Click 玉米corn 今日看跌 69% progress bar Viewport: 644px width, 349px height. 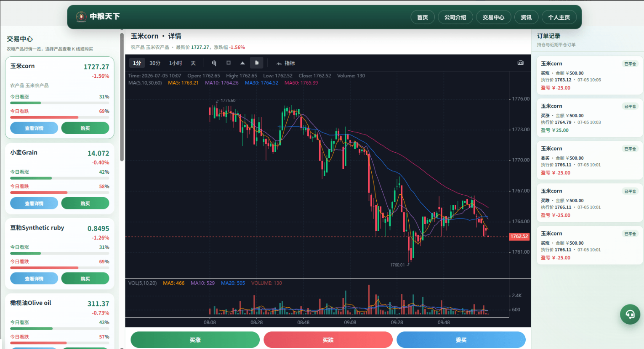click(60, 117)
